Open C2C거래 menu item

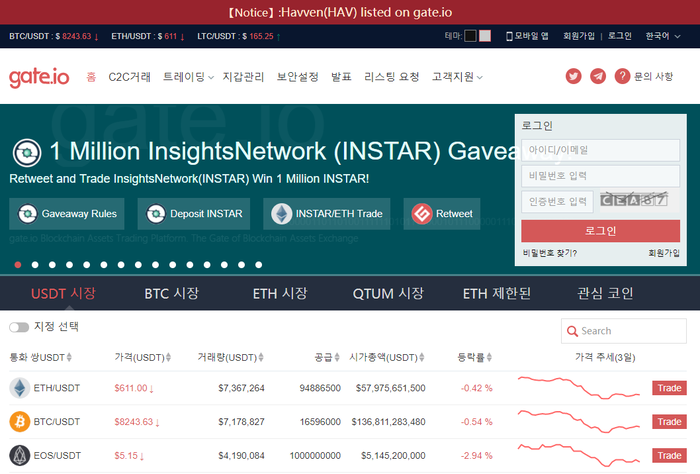click(129, 77)
